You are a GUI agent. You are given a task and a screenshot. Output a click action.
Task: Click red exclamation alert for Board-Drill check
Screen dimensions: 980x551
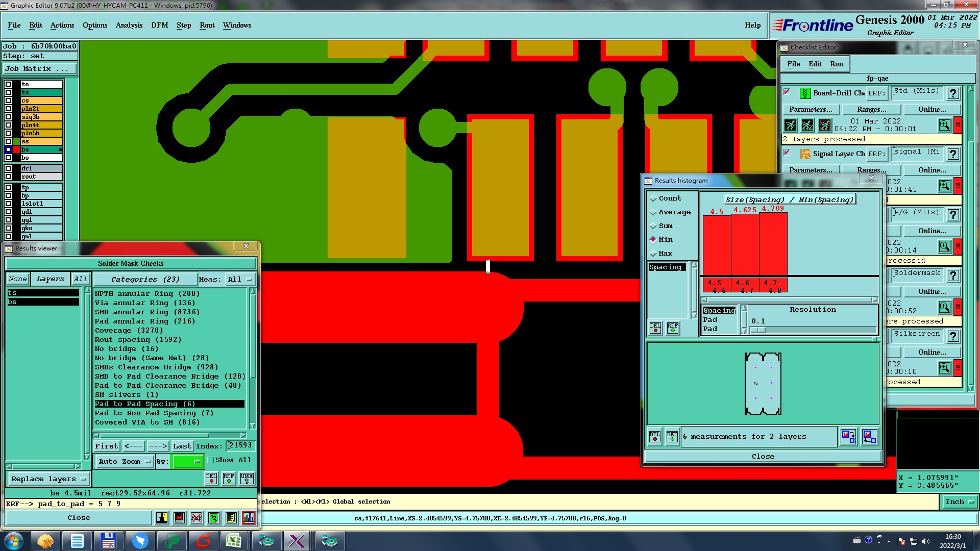(x=958, y=124)
